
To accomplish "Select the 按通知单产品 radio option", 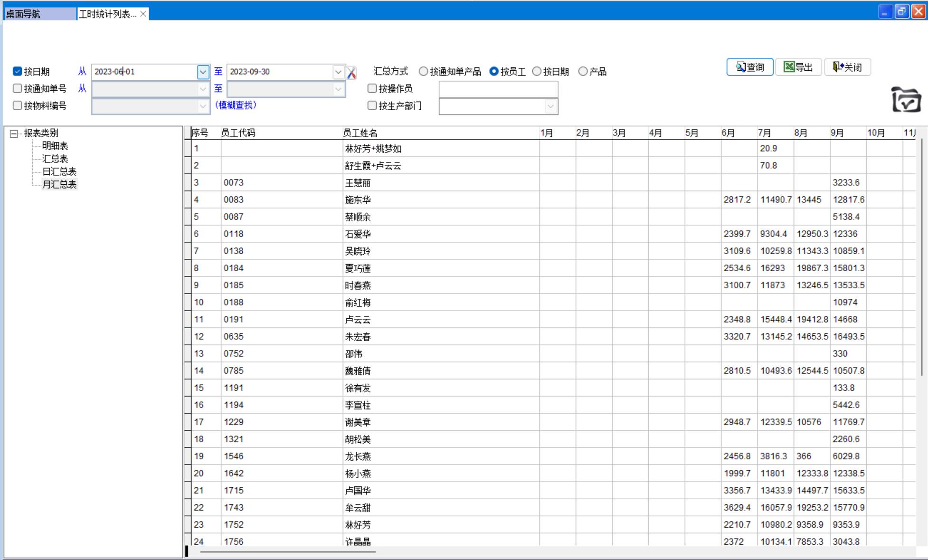I will pyautogui.click(x=423, y=72).
